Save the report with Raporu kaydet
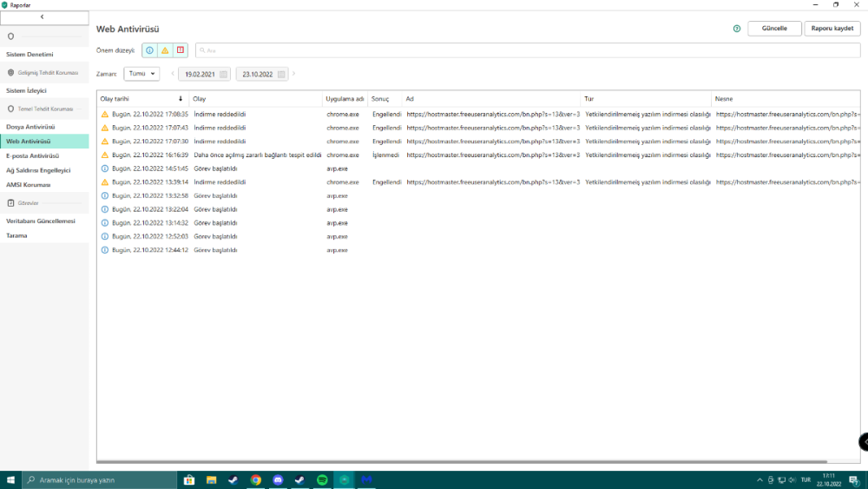This screenshot has width=868, height=489. (x=832, y=29)
